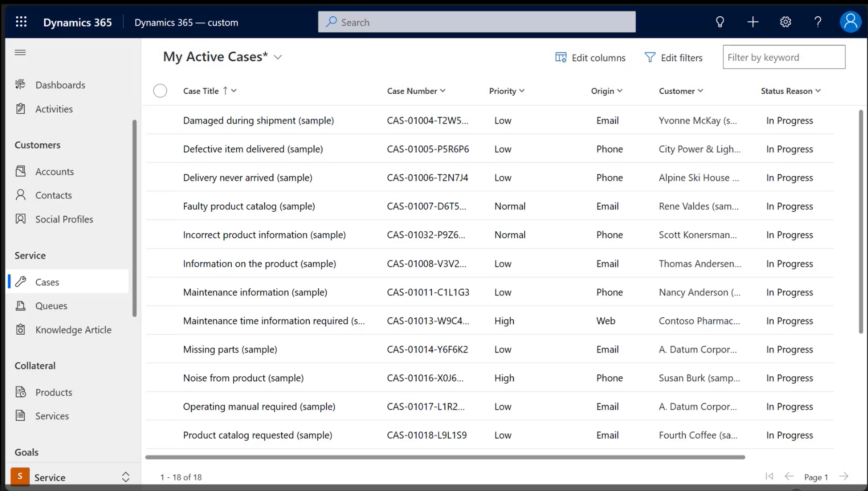Open Knowledge Article section
The height and width of the screenshot is (491, 868).
73,329
